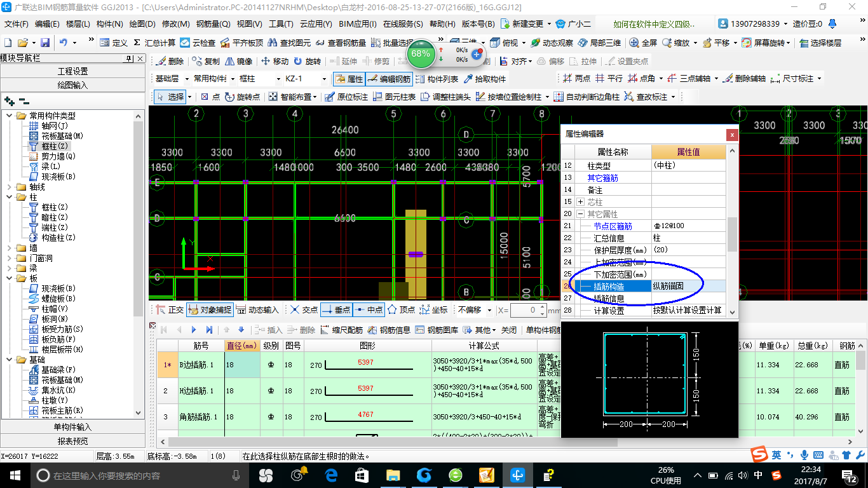Viewport: 868px width, 488px height.
Task: Click 关闭 in the rebar toolbar
Action: (509, 330)
